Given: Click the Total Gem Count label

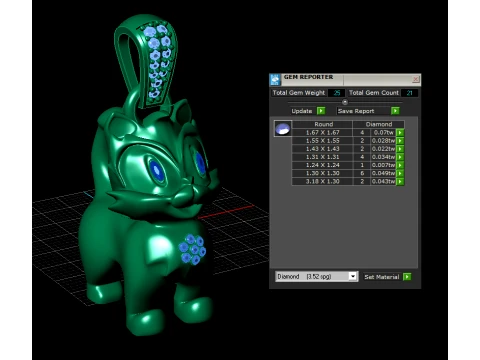Looking at the screenshot, I should [374, 93].
